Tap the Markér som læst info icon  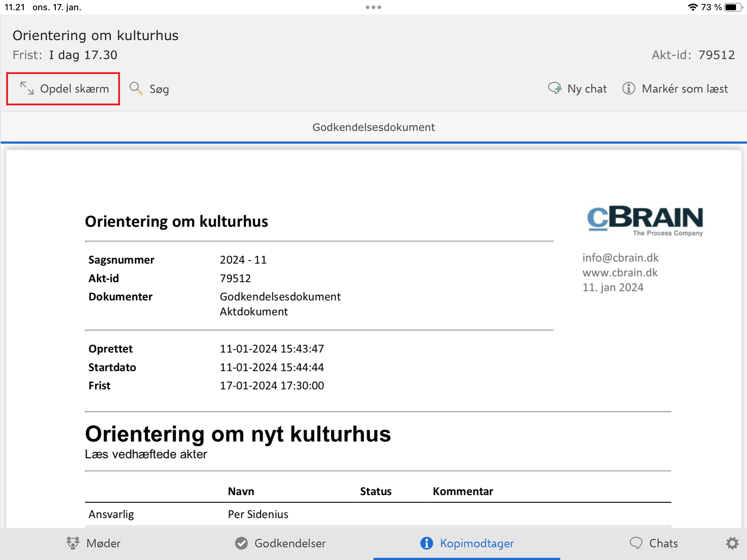(x=628, y=89)
